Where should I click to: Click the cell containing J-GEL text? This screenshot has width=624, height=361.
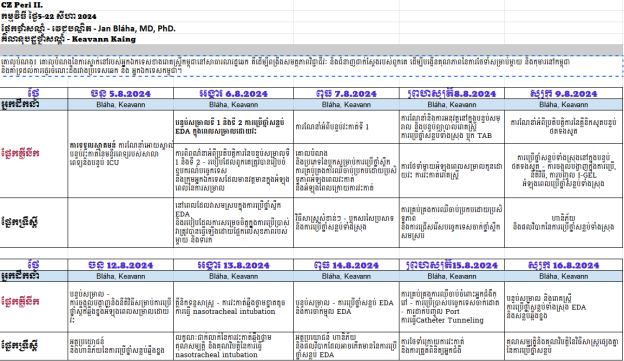[x=563, y=170]
